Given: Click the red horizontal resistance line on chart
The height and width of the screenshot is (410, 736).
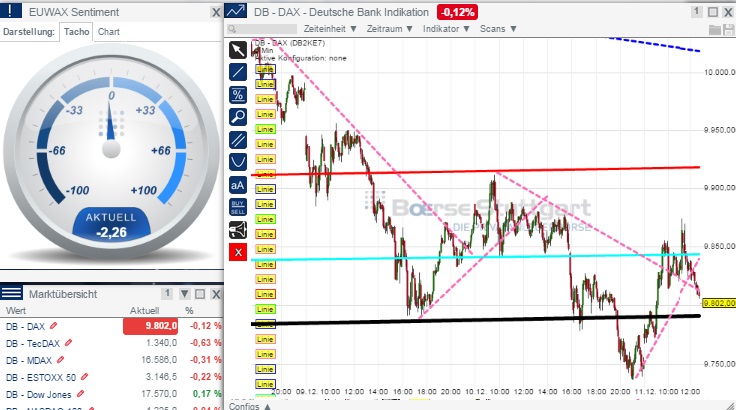Looking at the screenshot, I should click(475, 171).
